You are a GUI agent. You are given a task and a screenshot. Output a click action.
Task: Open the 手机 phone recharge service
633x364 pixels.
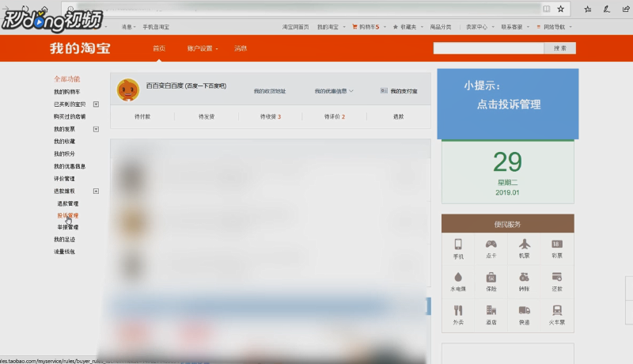tap(458, 249)
